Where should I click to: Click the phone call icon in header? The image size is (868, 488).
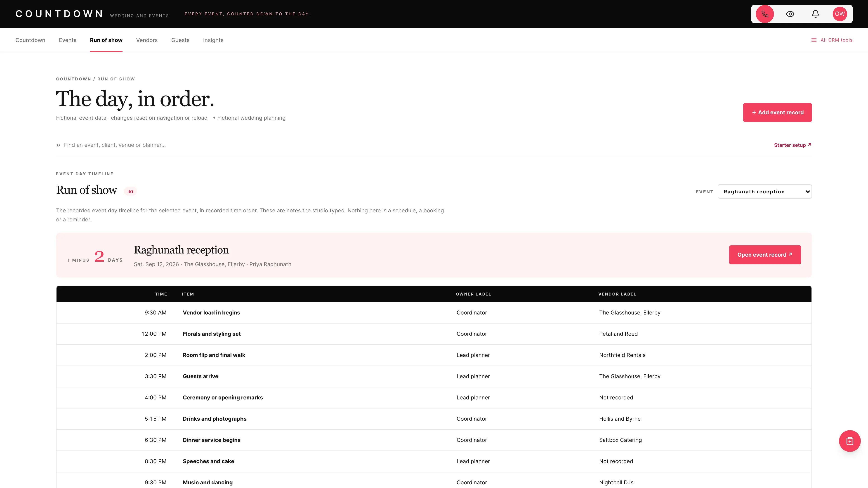[764, 14]
